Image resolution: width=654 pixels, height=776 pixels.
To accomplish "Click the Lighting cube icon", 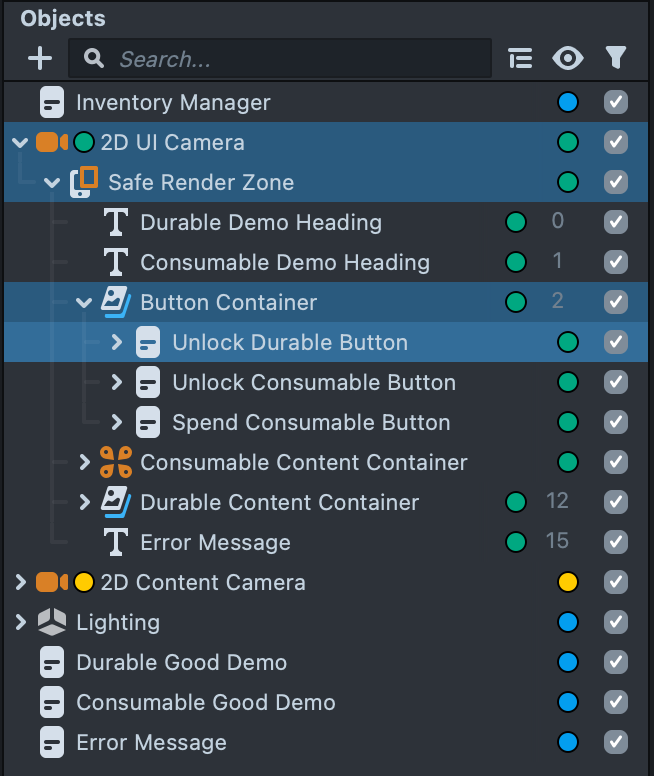I will [x=52, y=622].
